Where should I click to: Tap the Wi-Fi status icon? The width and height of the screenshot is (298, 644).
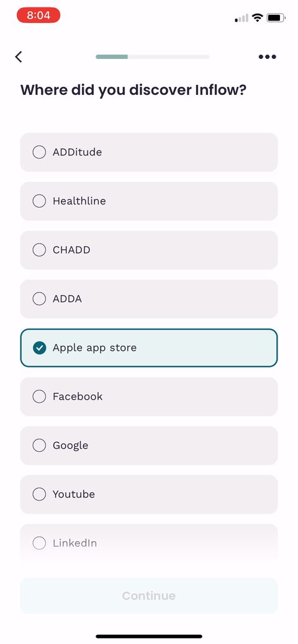pyautogui.click(x=258, y=17)
